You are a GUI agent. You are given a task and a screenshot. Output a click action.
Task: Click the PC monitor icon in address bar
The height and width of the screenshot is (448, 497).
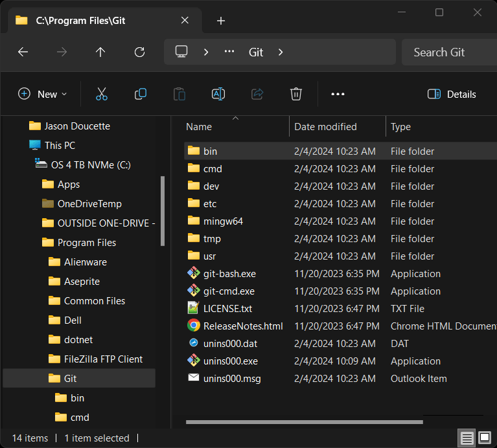181,52
